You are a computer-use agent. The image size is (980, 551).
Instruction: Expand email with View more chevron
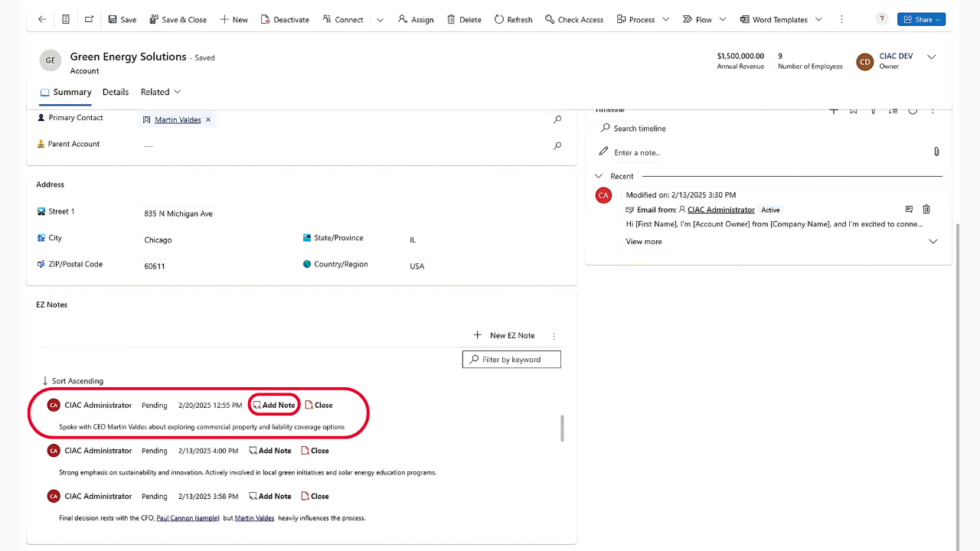pyautogui.click(x=933, y=242)
